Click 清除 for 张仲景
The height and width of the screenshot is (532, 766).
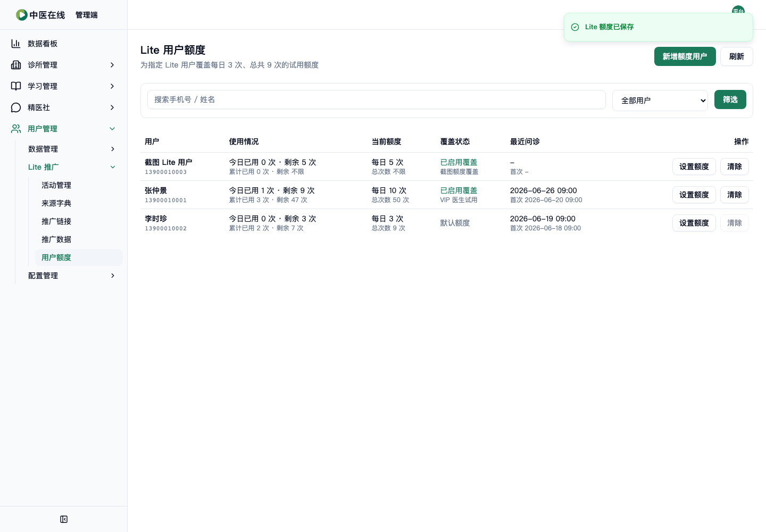(735, 195)
